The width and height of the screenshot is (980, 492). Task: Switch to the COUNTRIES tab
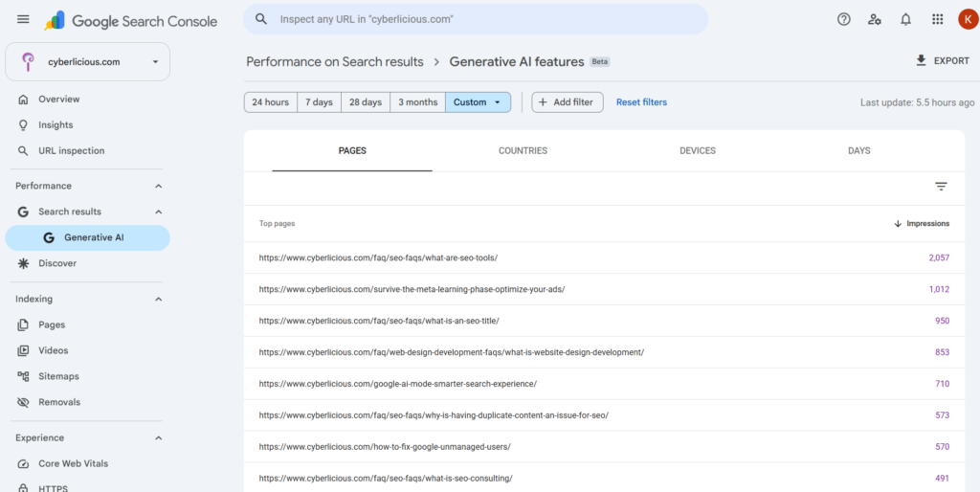(523, 150)
